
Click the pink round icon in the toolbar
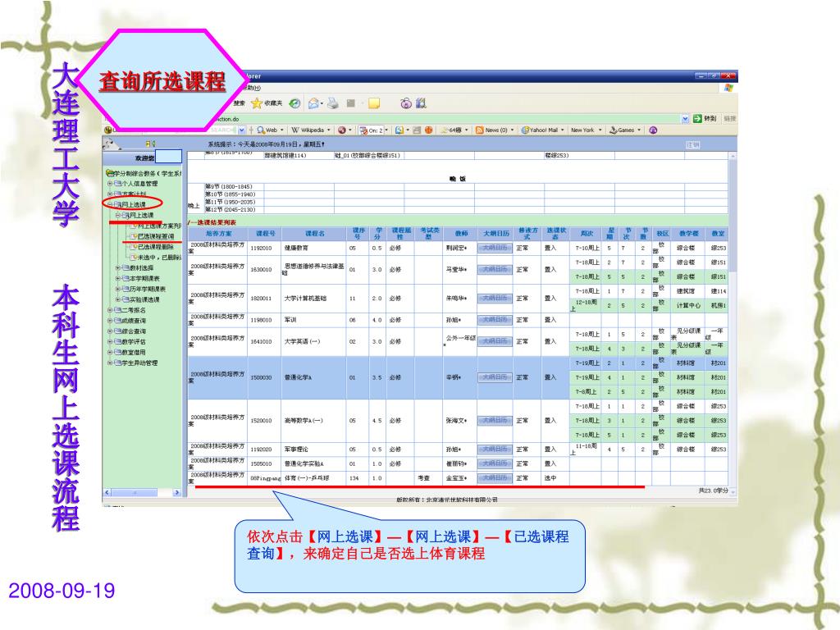click(x=406, y=103)
